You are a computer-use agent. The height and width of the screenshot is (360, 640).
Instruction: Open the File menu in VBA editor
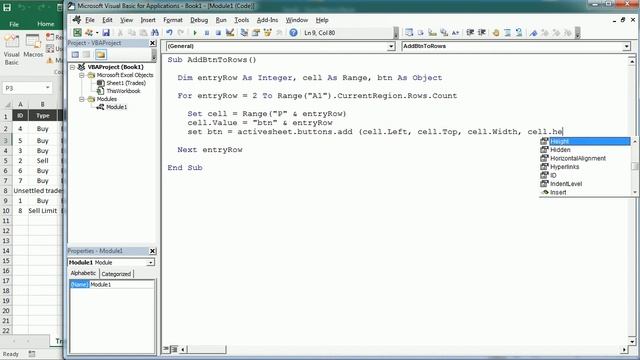click(90, 20)
